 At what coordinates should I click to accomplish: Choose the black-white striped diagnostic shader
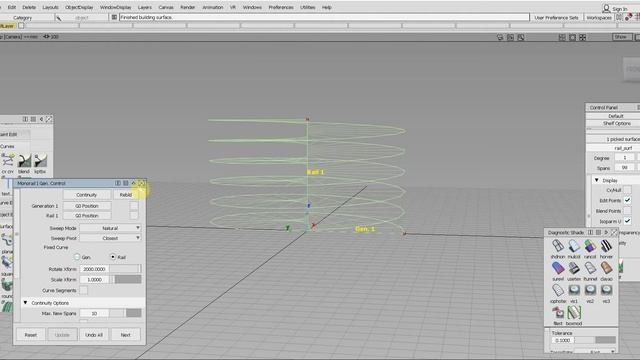click(x=606, y=246)
